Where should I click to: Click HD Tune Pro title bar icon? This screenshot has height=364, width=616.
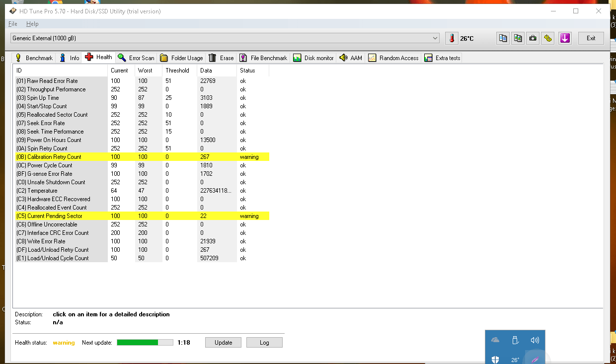pos(13,11)
